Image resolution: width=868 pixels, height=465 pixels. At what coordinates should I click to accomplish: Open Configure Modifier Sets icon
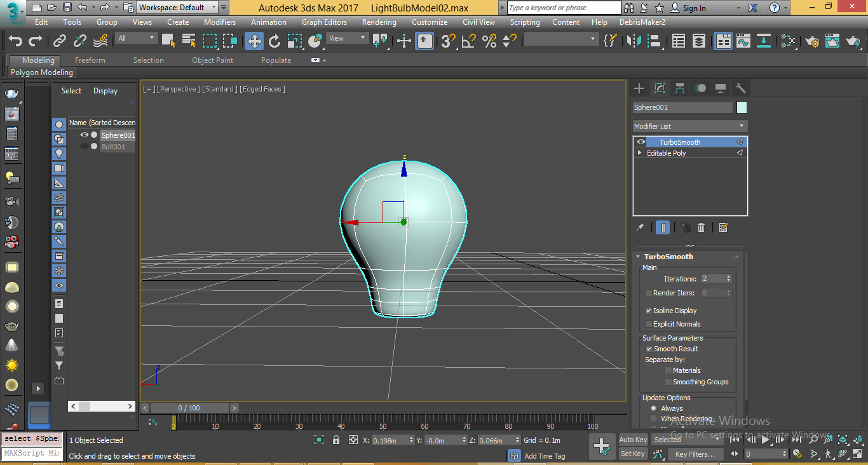coord(723,227)
